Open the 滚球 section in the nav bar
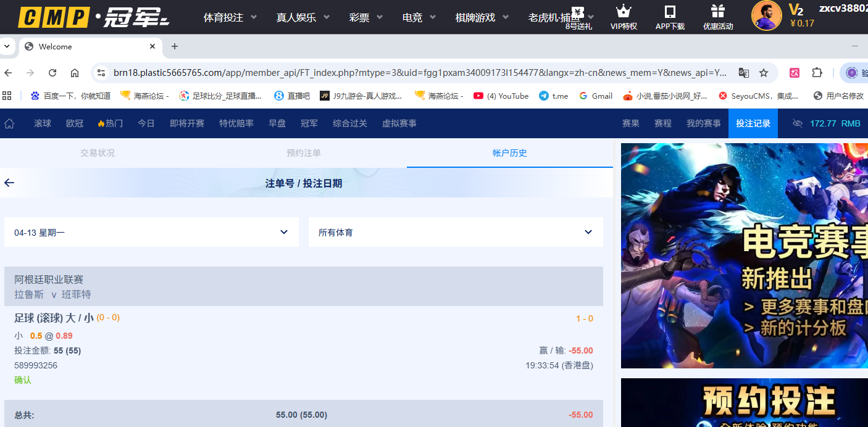868x427 pixels. [43, 123]
